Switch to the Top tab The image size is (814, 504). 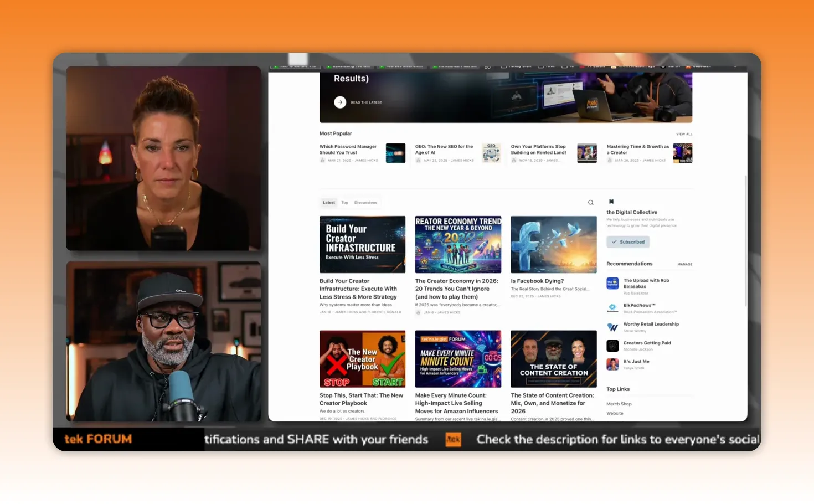tap(344, 202)
